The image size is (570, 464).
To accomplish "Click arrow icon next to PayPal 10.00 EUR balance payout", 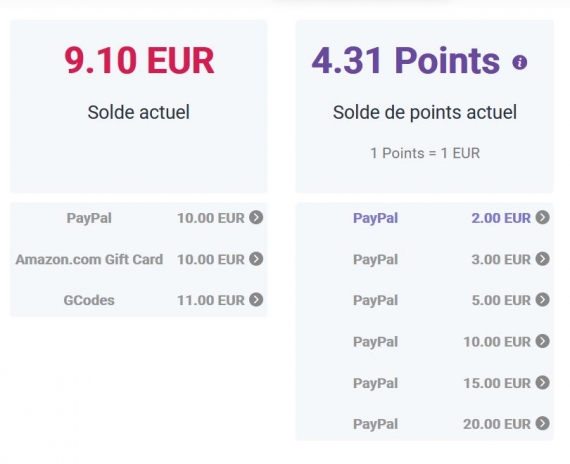I will [256, 217].
